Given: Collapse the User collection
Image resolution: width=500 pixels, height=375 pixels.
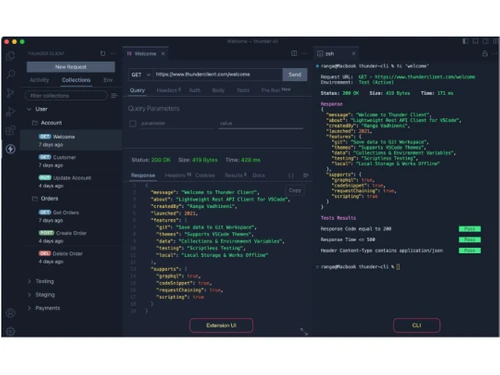Looking at the screenshot, I should [29, 109].
